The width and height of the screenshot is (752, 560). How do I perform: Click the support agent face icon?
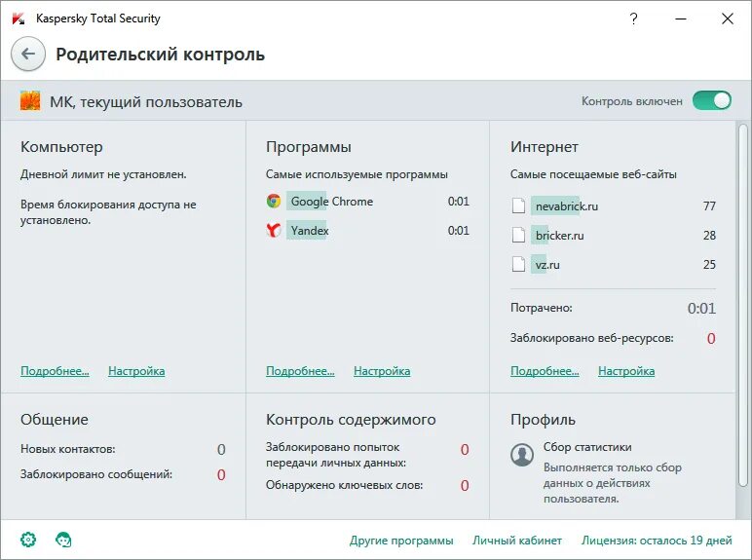(x=63, y=540)
